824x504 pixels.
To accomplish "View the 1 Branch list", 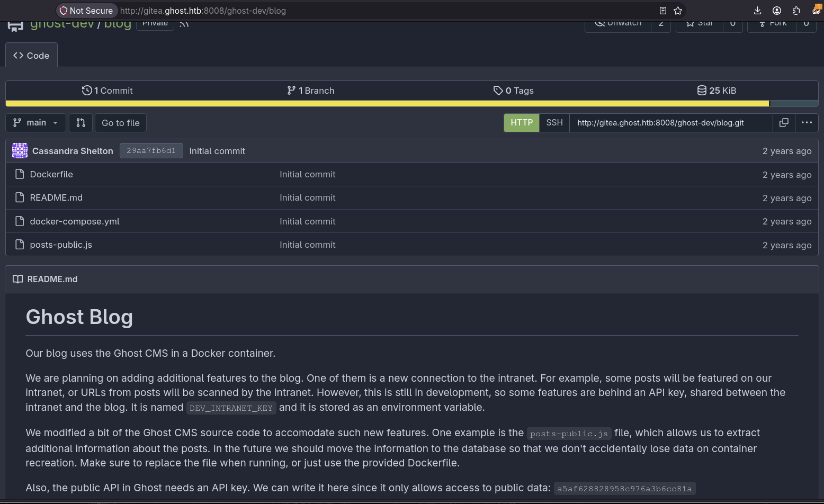I will pyautogui.click(x=310, y=91).
